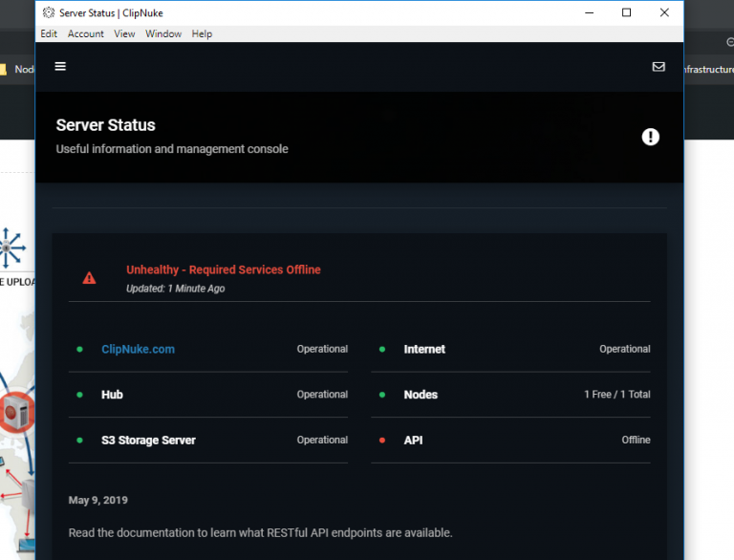734x560 pixels.
Task: Open the Window menu
Action: [163, 33]
